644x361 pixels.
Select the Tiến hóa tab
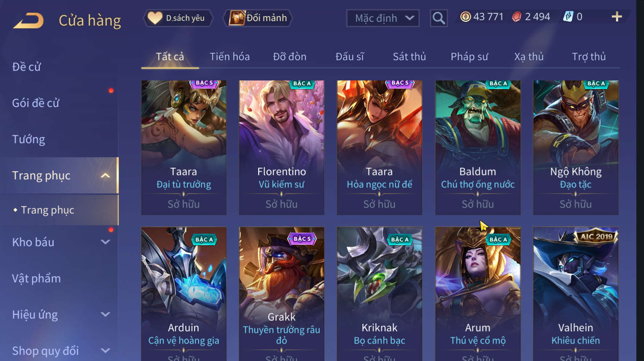(x=229, y=57)
